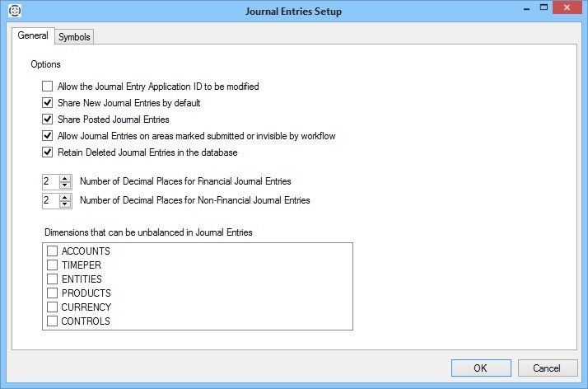Check the CURRENCY dimension option
588x389 pixels.
53,307
